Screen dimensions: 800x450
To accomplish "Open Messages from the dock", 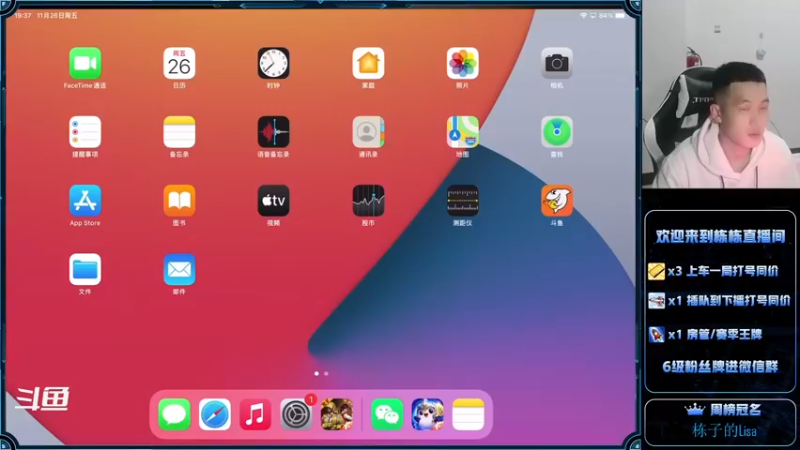I will click(x=174, y=414).
